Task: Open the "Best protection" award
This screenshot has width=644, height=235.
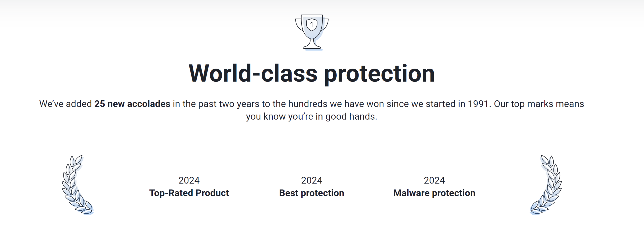Action: (311, 193)
